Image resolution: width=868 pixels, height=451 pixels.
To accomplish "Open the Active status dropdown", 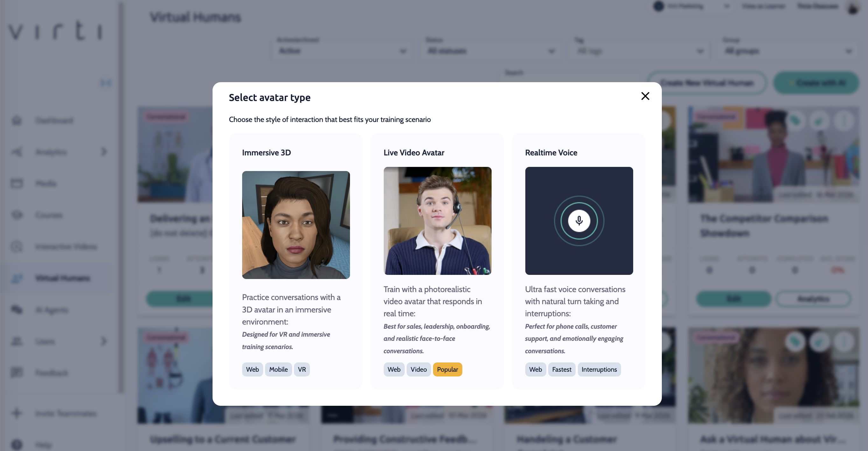I will click(342, 51).
